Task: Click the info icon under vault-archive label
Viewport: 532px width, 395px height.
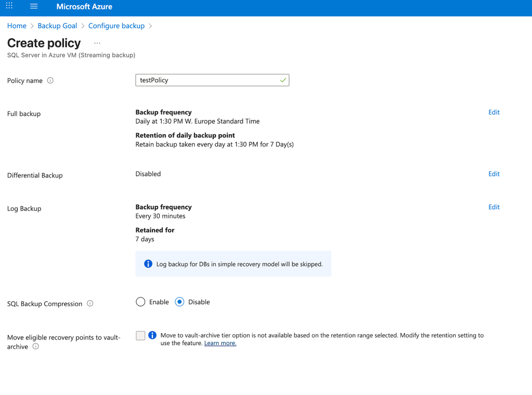Action: coord(36,346)
